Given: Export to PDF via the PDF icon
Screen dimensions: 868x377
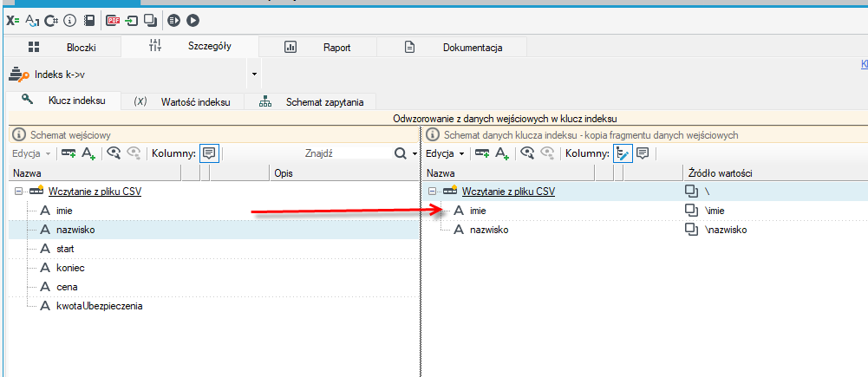Looking at the screenshot, I should coord(114,21).
